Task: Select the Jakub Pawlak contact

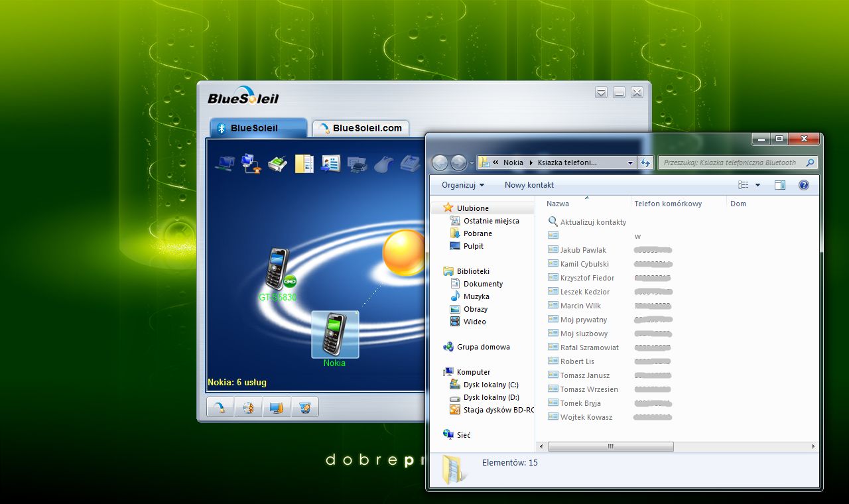Action: click(583, 250)
